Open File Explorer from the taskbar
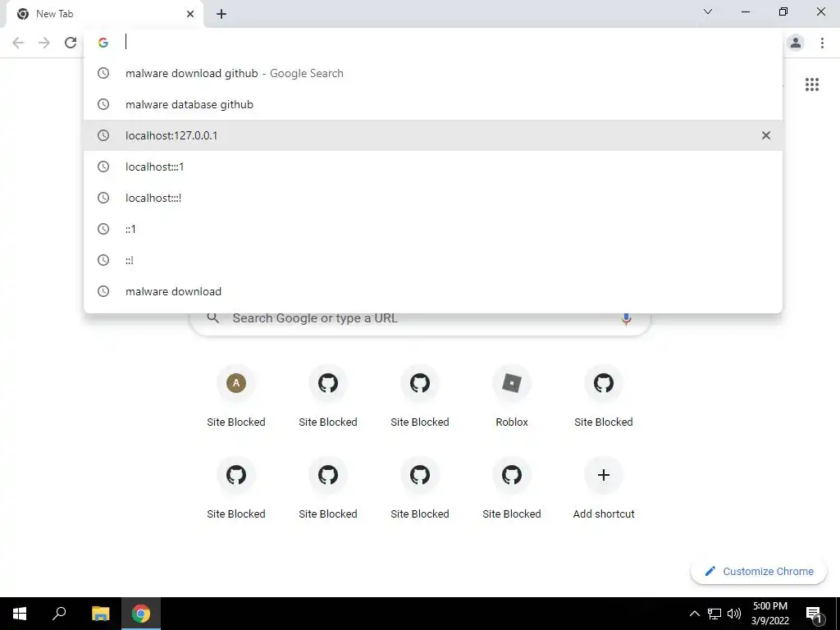The width and height of the screenshot is (840, 630). [100, 614]
